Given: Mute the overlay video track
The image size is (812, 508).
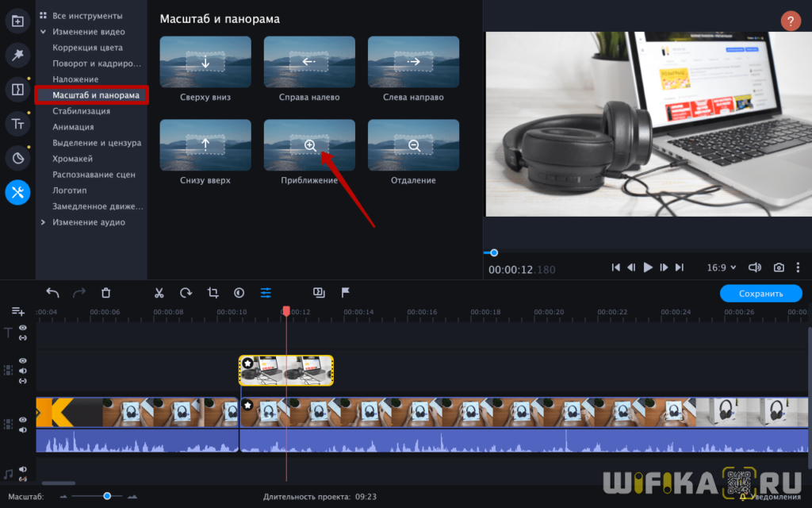Looking at the screenshot, I should (x=23, y=371).
